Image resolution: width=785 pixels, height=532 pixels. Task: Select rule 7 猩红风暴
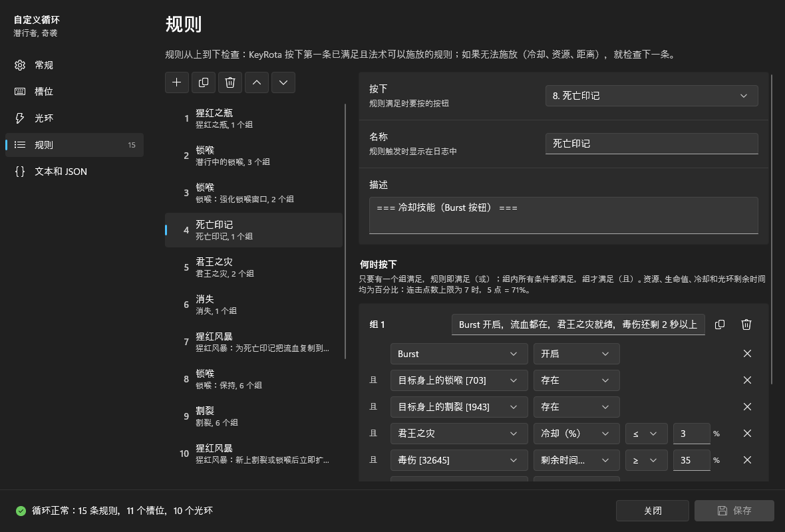point(254,342)
